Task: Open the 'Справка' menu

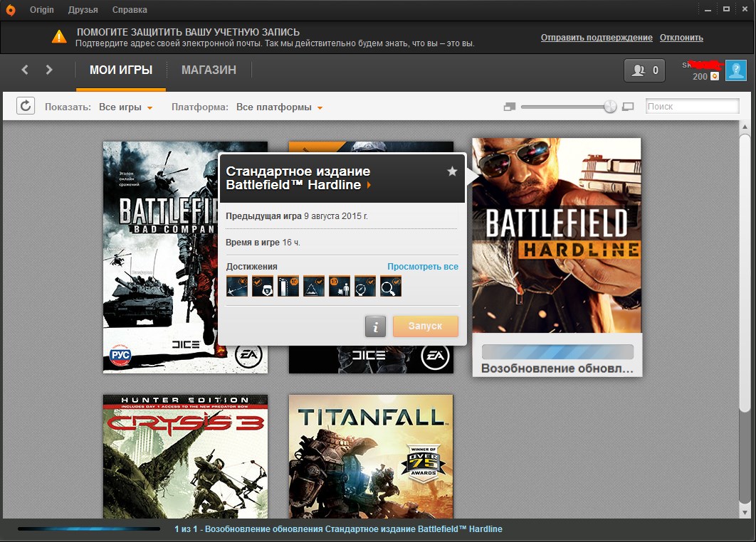Action: (130, 10)
